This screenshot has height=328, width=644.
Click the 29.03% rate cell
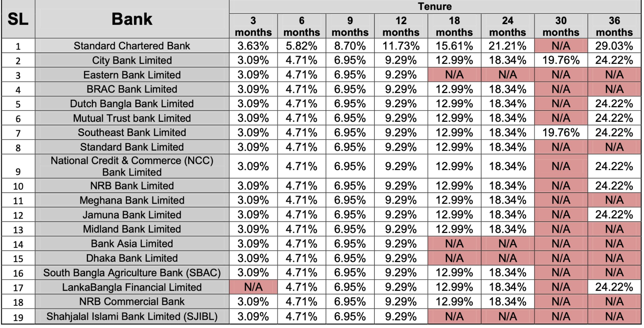click(x=614, y=46)
